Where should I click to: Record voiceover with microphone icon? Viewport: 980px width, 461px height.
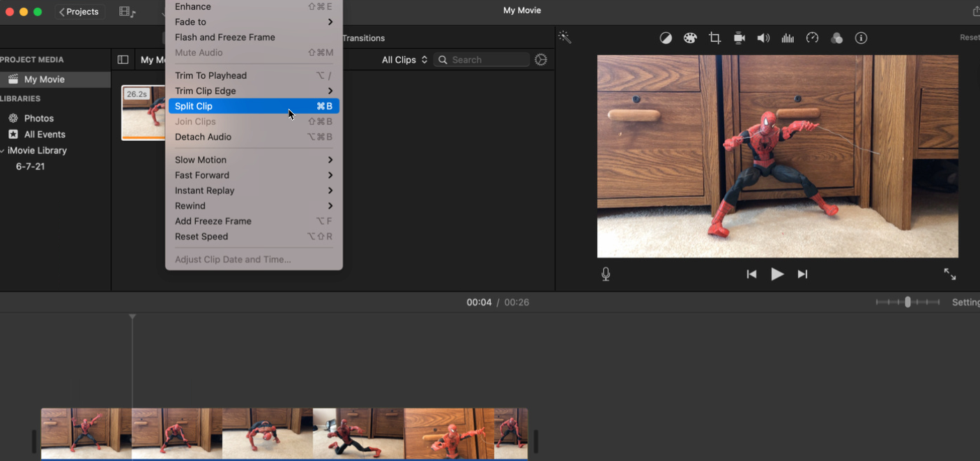pyautogui.click(x=606, y=274)
